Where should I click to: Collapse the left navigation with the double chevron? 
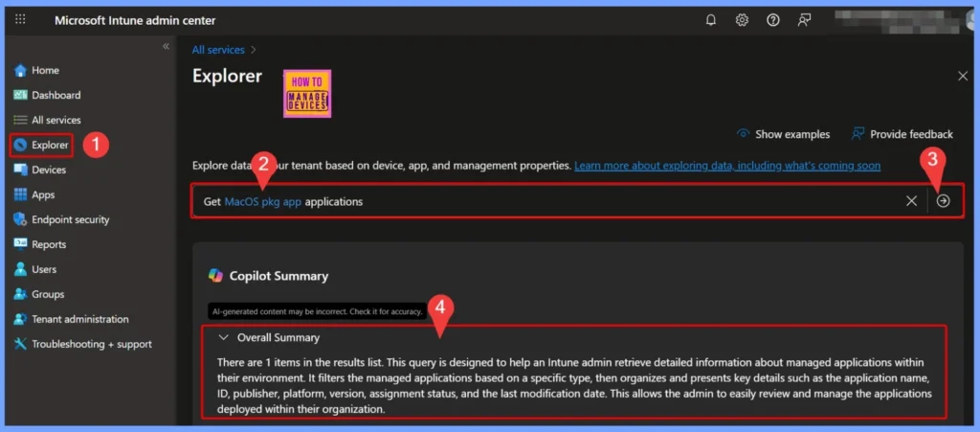point(166,46)
